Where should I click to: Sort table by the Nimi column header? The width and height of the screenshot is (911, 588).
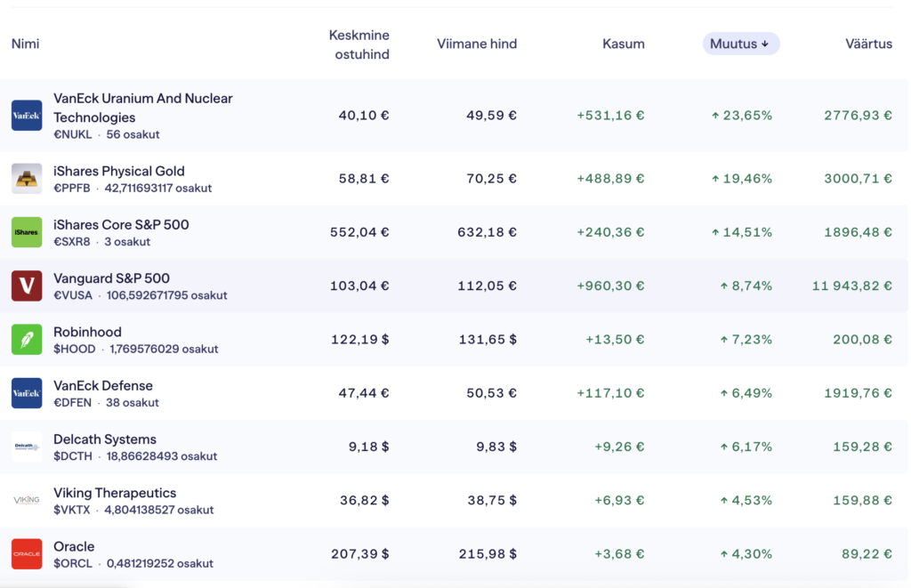click(26, 44)
